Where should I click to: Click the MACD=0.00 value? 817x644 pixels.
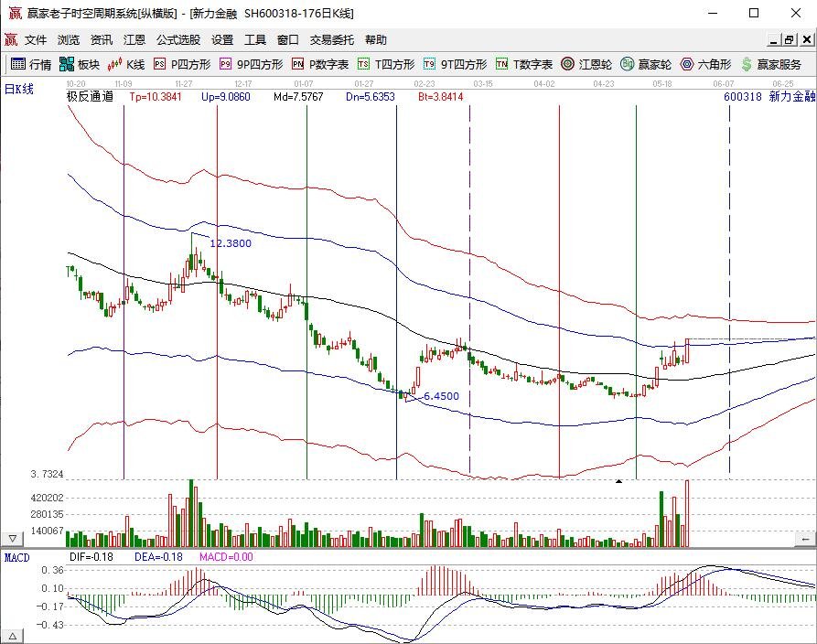(x=226, y=557)
